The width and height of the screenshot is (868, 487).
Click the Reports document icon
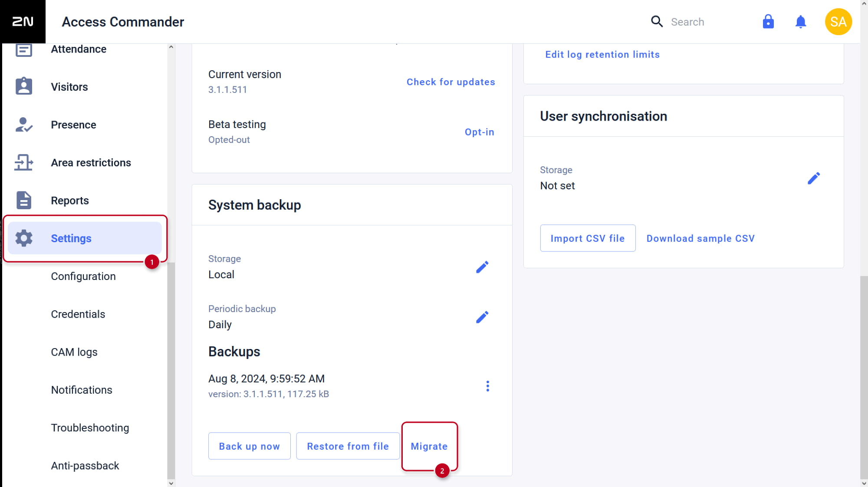(24, 200)
